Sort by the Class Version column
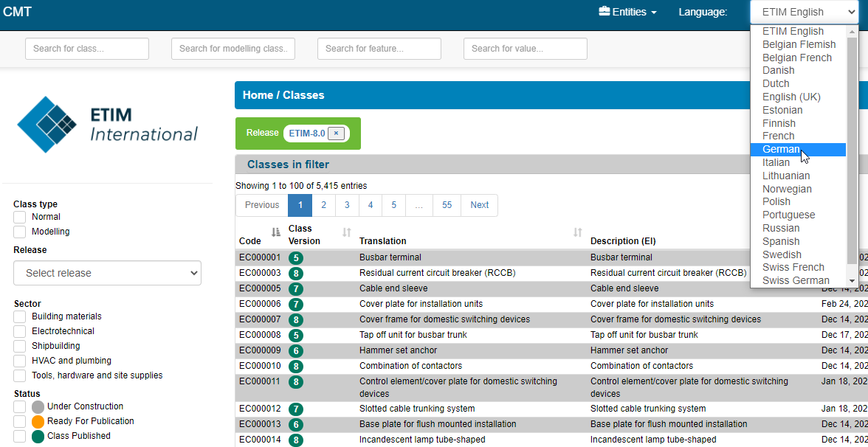 pos(347,233)
